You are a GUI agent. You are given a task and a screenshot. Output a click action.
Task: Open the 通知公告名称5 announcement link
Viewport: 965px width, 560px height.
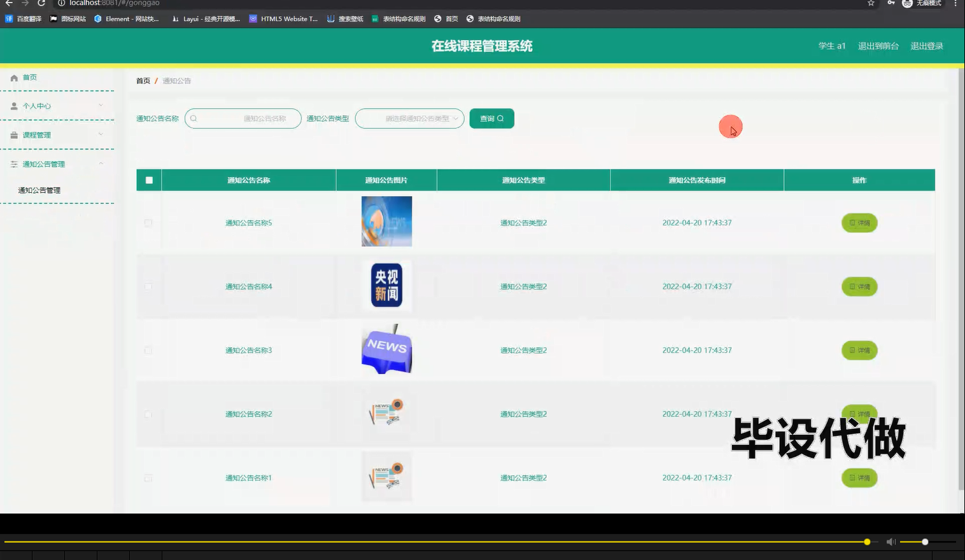coord(248,223)
